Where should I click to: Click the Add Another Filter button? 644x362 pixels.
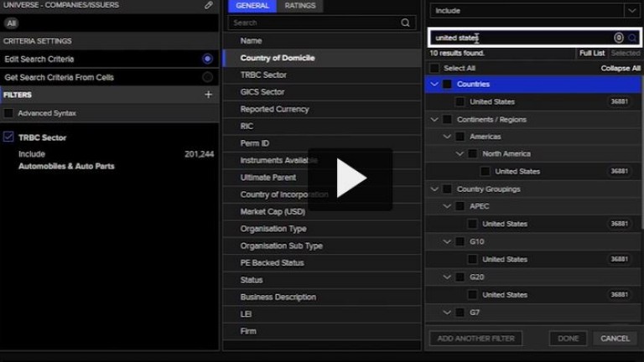point(475,339)
